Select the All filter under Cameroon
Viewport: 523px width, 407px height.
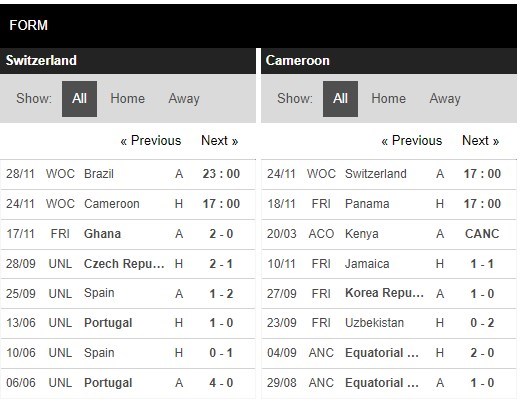340,99
